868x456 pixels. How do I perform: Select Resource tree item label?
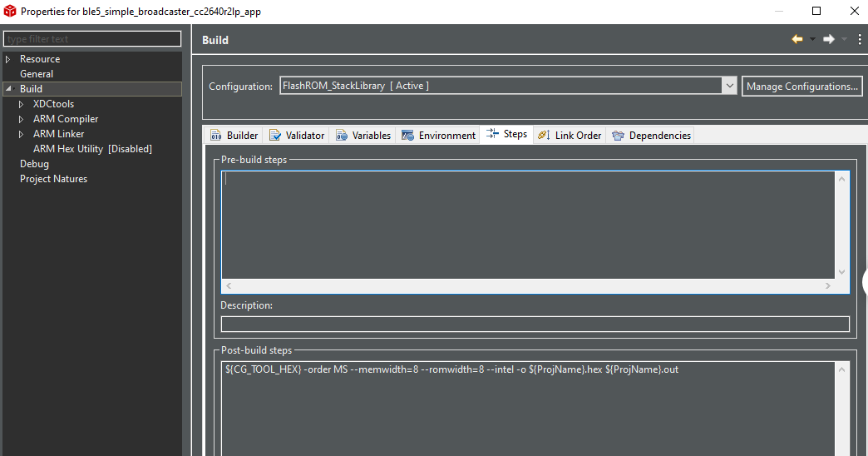[x=40, y=59]
